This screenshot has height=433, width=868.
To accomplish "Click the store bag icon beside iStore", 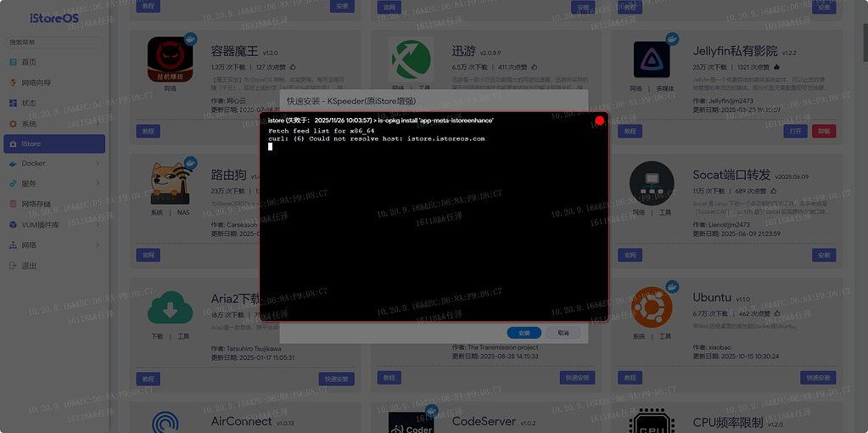I will click(14, 144).
